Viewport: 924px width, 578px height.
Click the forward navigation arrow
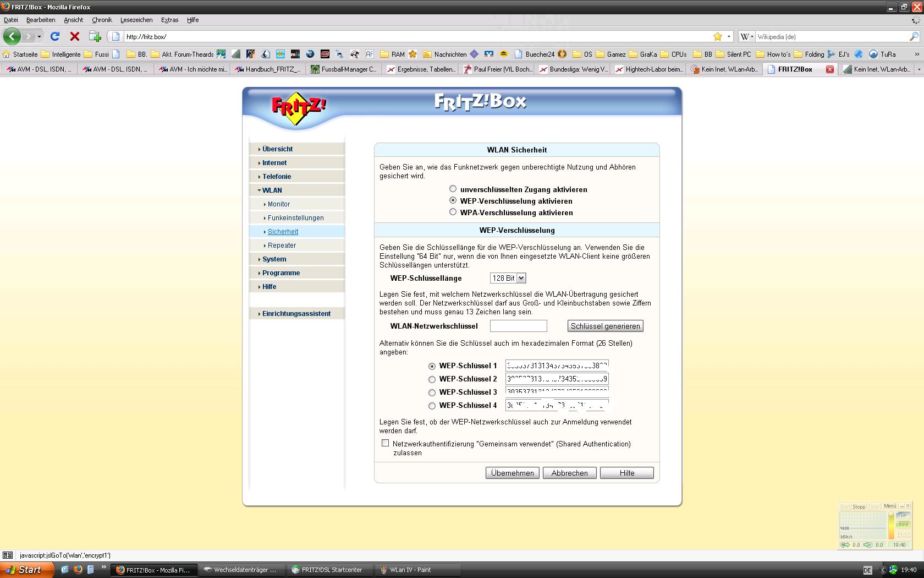click(28, 36)
